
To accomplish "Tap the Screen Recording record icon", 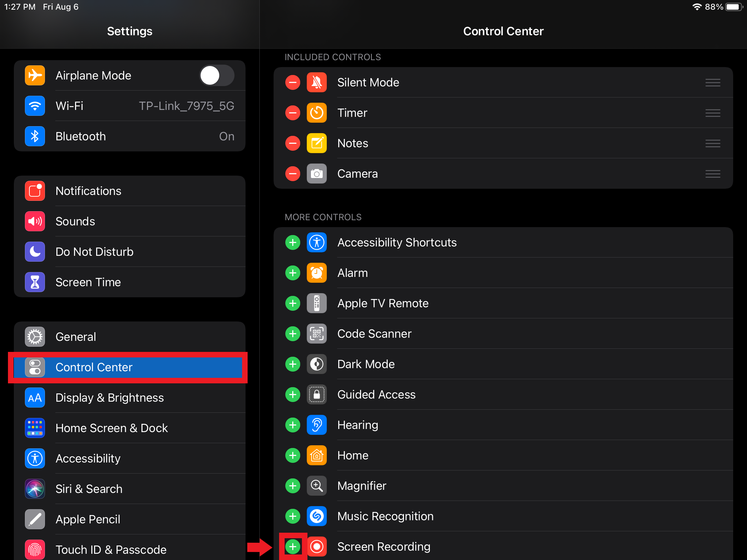I will 316,547.
